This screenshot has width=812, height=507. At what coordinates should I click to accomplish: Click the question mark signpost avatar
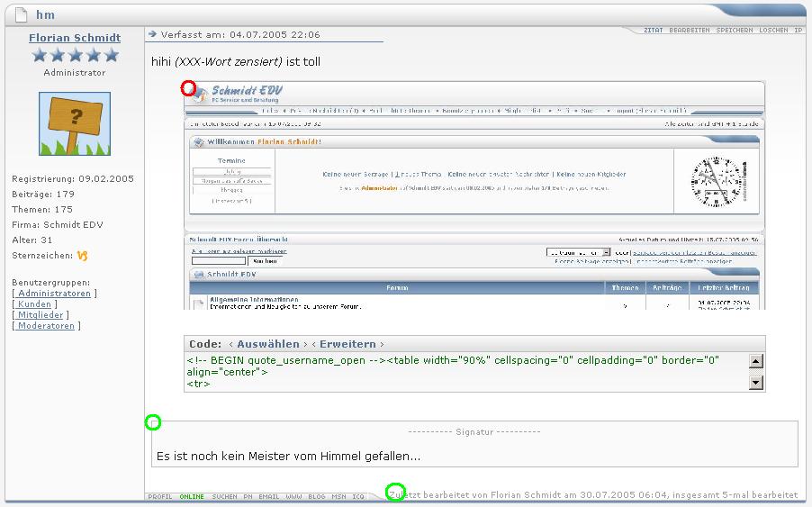click(x=75, y=123)
